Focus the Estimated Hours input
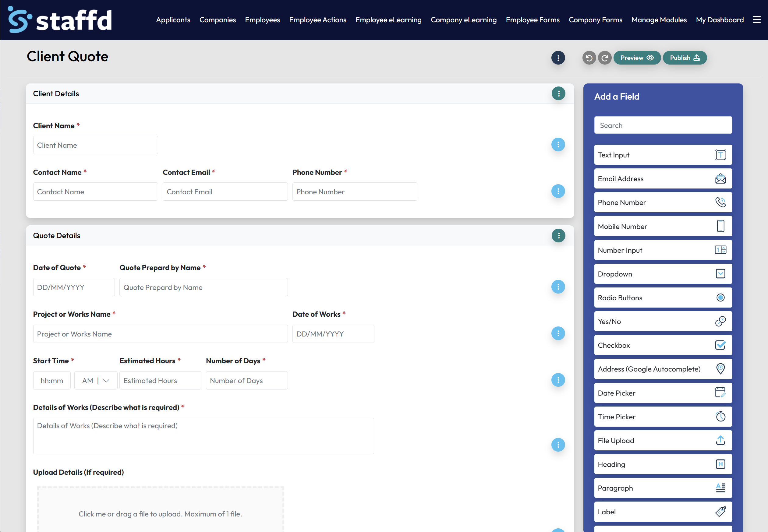Image resolution: width=768 pixels, height=532 pixels. [161, 380]
